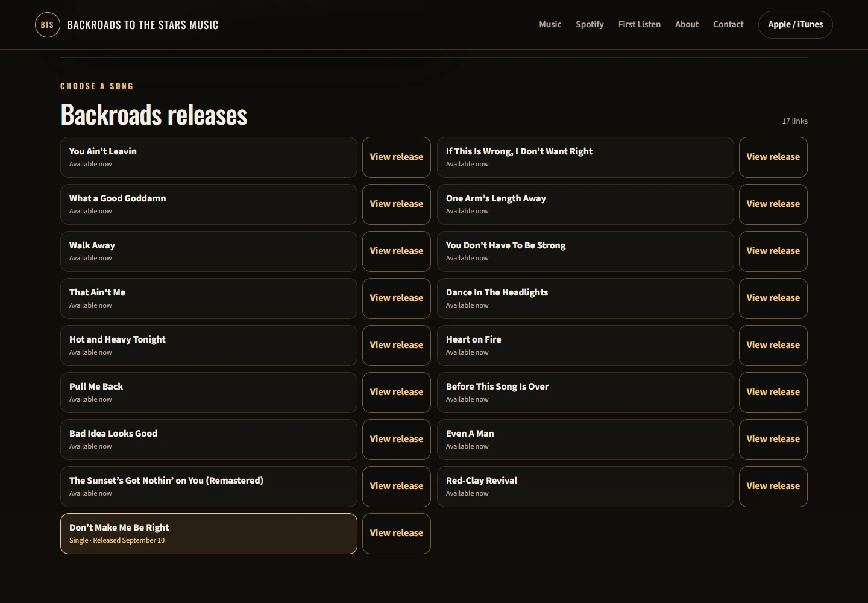Select Hot and Heavy Tonight card

point(209,346)
